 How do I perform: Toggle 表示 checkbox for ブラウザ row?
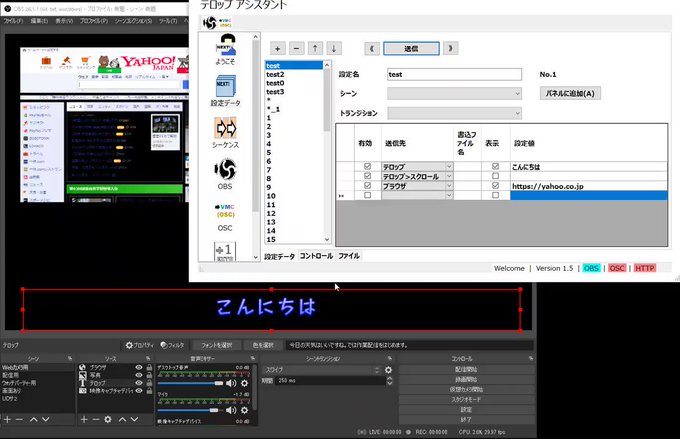coord(495,185)
